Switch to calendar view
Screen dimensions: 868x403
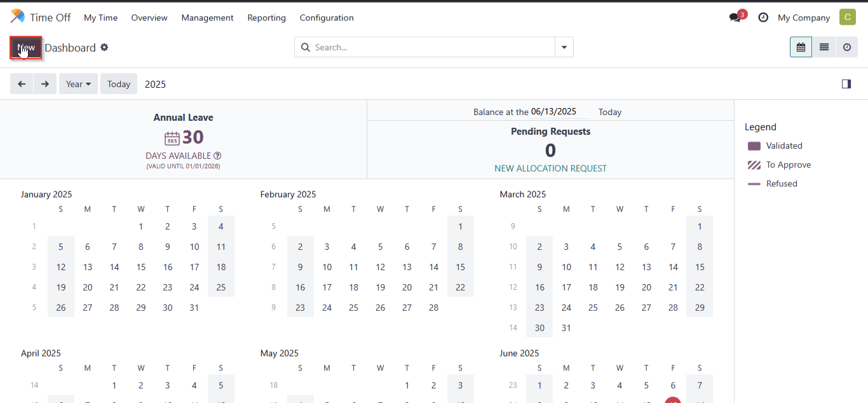pos(801,47)
